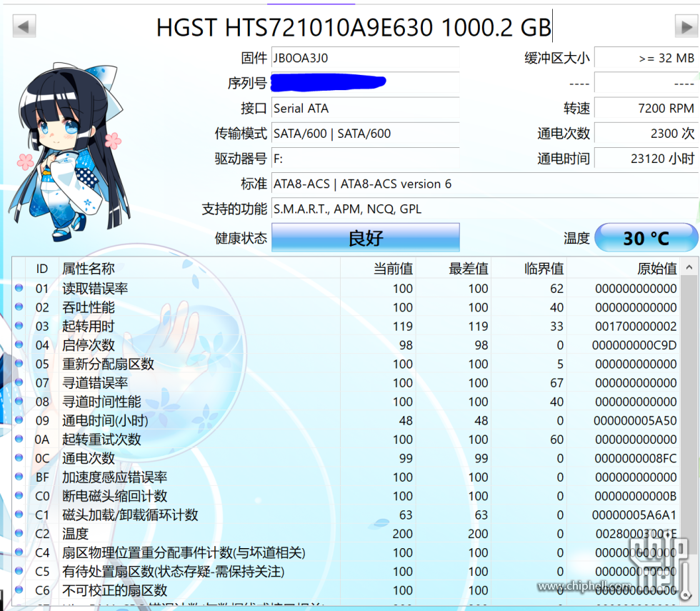700x611 pixels.
Task: Click status dot of row C1 磁头加载/卸载循环计数
Action: 19,514
